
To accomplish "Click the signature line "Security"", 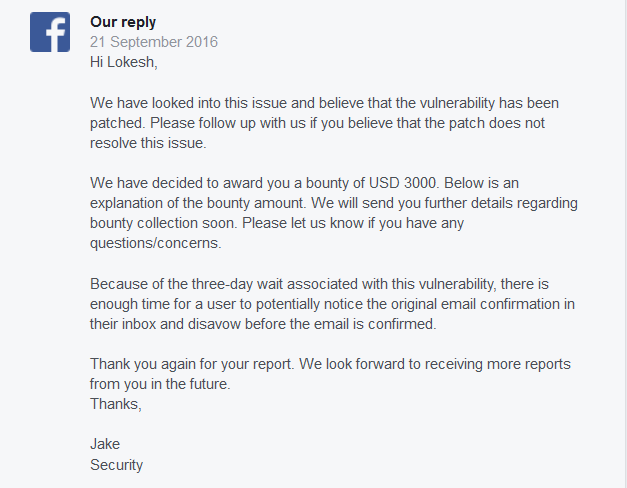I will [x=116, y=465].
